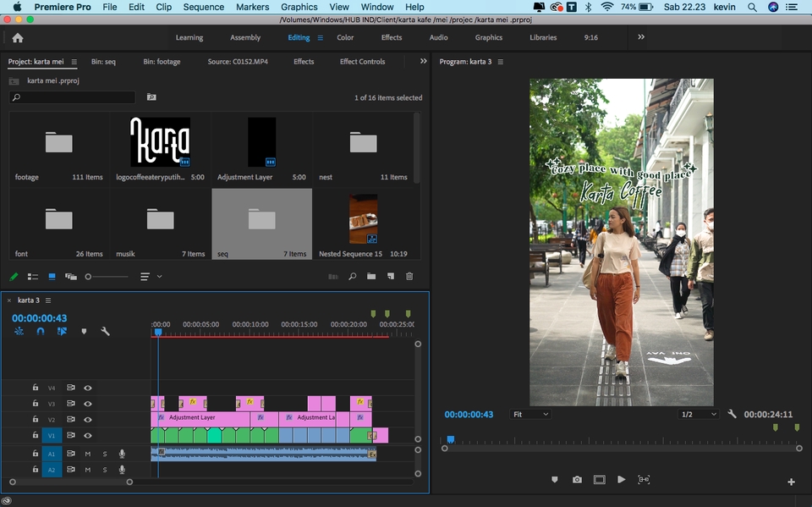Delete selected item with trash icon
812x507 pixels.
(409, 276)
